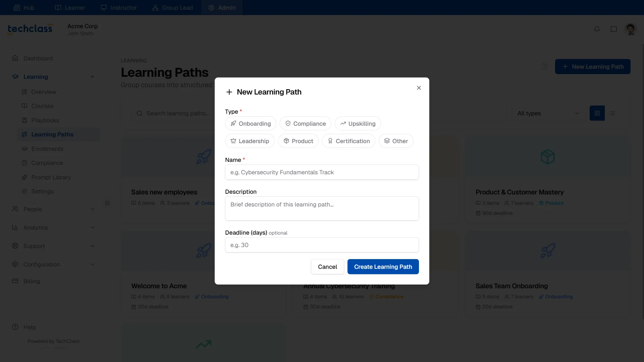The width and height of the screenshot is (644, 362).
Task: Open Prompt Library in sidebar
Action: click(x=59, y=177)
